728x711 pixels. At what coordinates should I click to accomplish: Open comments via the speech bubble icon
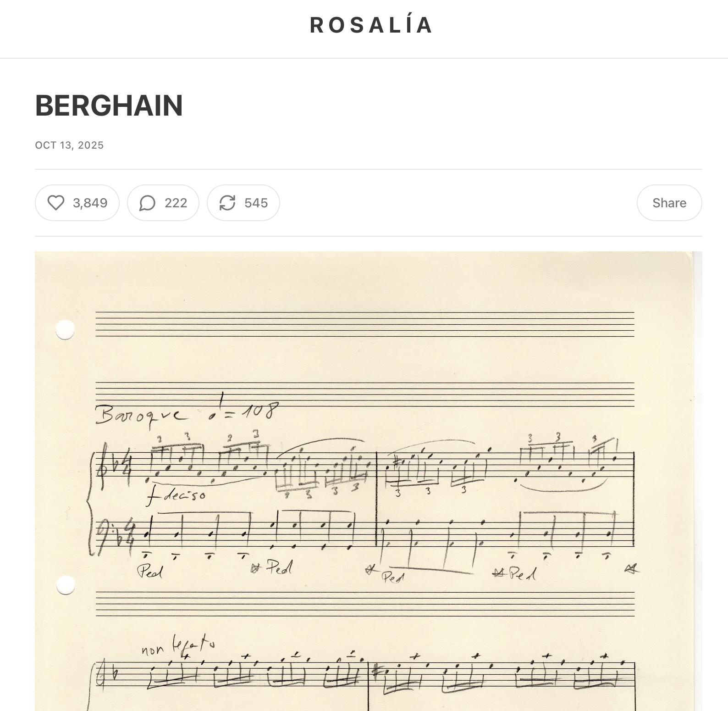pyautogui.click(x=147, y=203)
